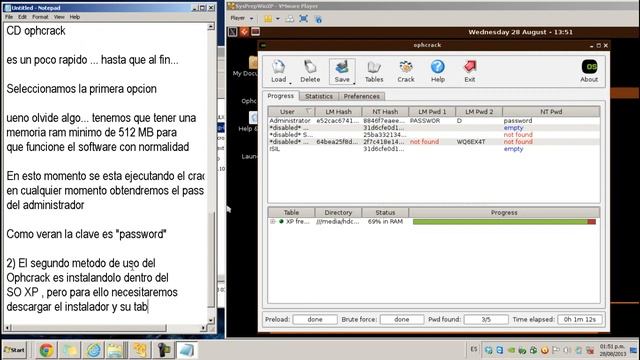640x360 pixels.
Task: Click Notepad text line 'CD ophcrack'
Action: pyautogui.click(x=36, y=31)
